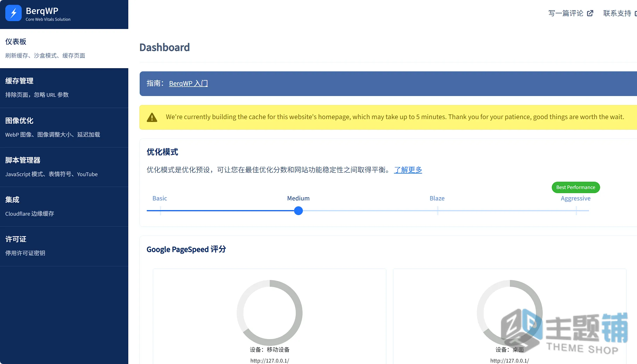Choose the Blaze optimization mode
The height and width of the screenshot is (364, 637).
(x=437, y=198)
